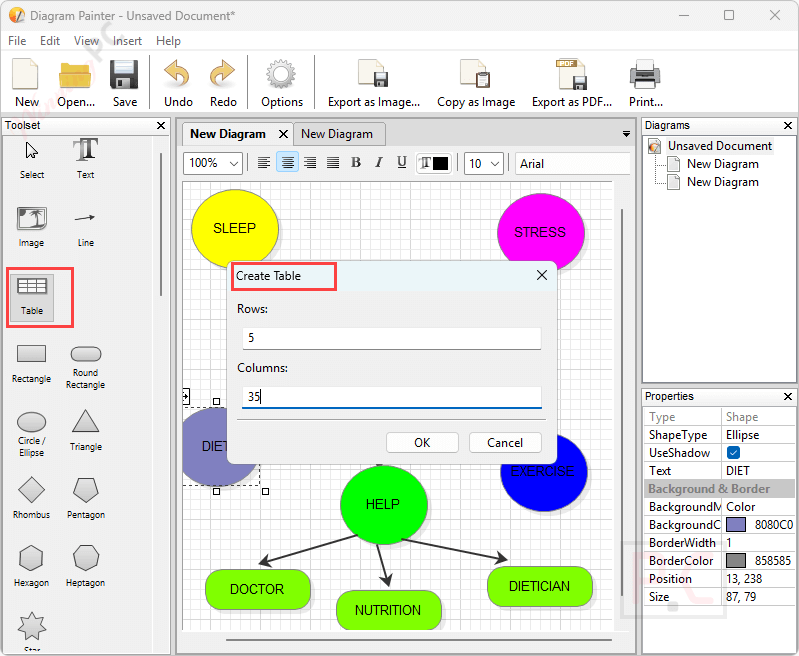Toggle underline formatting
Screen dimensions: 799x656
[402, 163]
